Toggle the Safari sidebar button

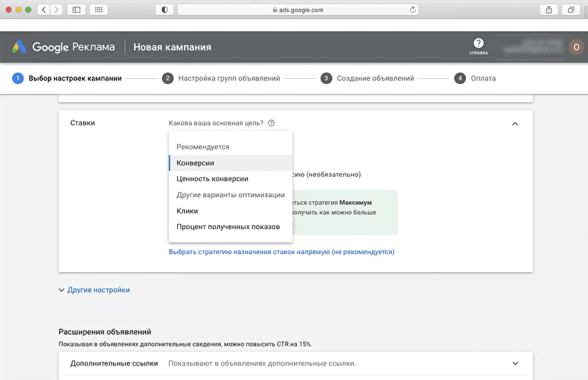coord(77,10)
